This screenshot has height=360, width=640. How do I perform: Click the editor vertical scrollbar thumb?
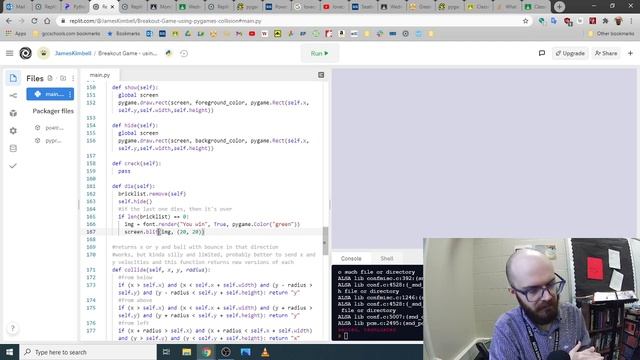click(x=325, y=241)
